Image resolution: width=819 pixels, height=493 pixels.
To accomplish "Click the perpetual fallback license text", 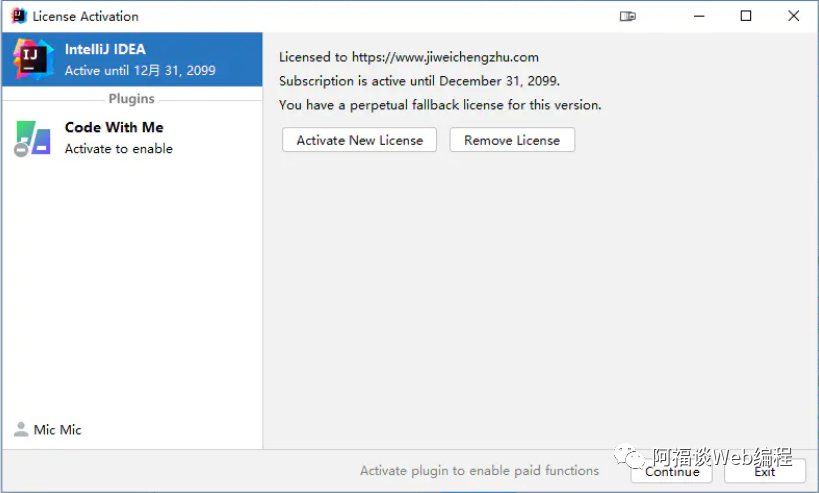I will pyautogui.click(x=440, y=105).
